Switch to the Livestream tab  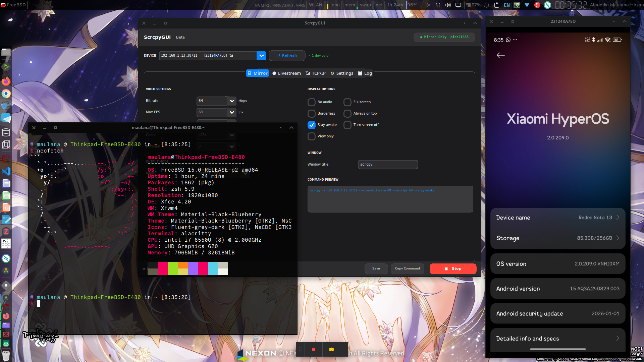[286, 73]
